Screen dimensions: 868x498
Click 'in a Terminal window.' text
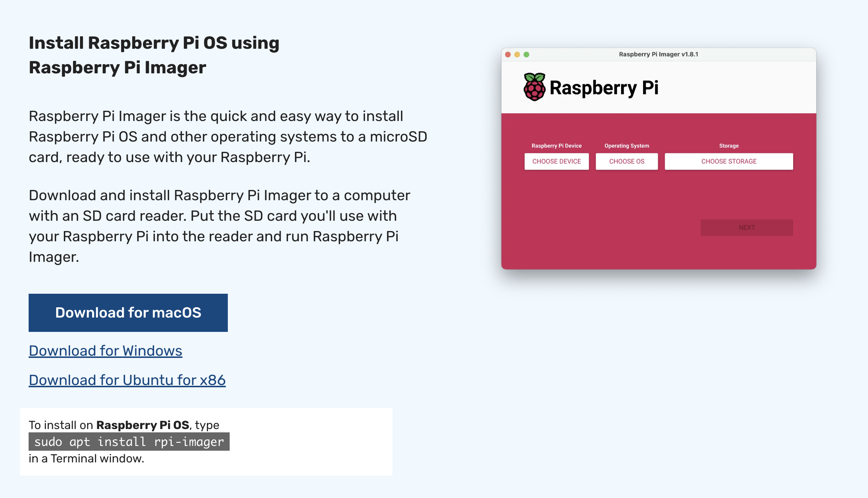[x=87, y=458]
